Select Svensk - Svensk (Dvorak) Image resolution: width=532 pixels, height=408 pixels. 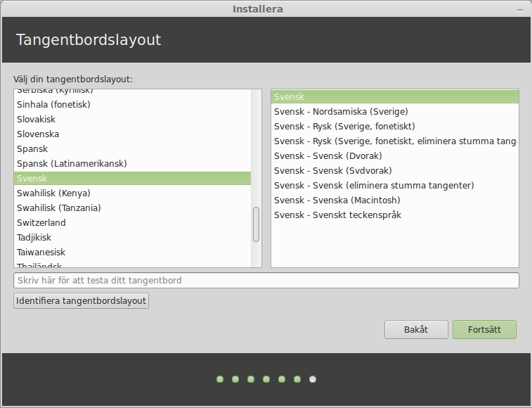(395, 156)
